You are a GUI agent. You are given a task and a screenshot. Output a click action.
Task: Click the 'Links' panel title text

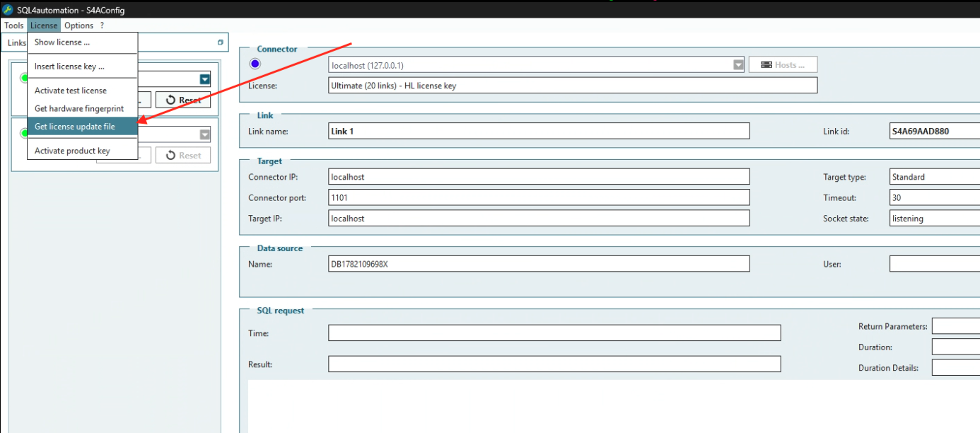[x=17, y=42]
